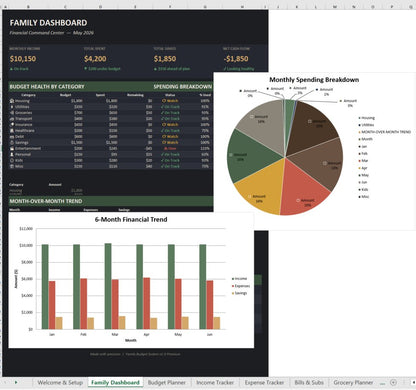The height and width of the screenshot is (390, 416).
Task: Select the 6-Month Financial Trend chart title
Action: pyautogui.click(x=131, y=219)
